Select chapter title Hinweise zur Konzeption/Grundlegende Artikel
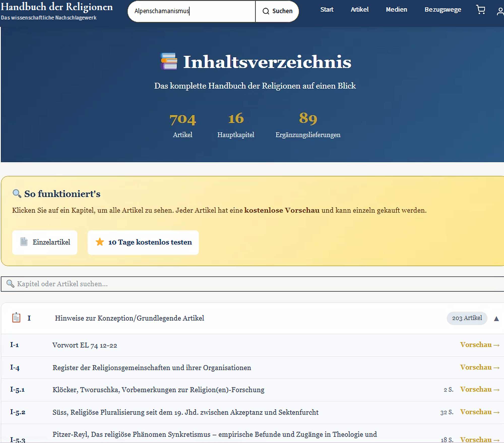 [x=130, y=318]
